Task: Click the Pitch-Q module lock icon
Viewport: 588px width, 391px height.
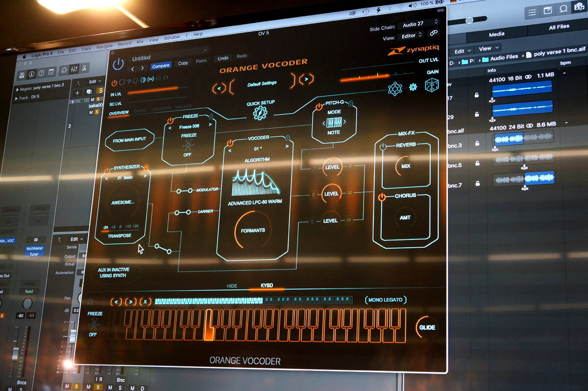Action: [x=350, y=103]
